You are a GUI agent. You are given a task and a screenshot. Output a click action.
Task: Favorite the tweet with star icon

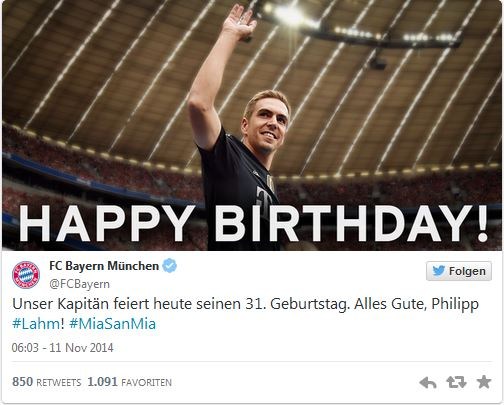pyautogui.click(x=484, y=382)
